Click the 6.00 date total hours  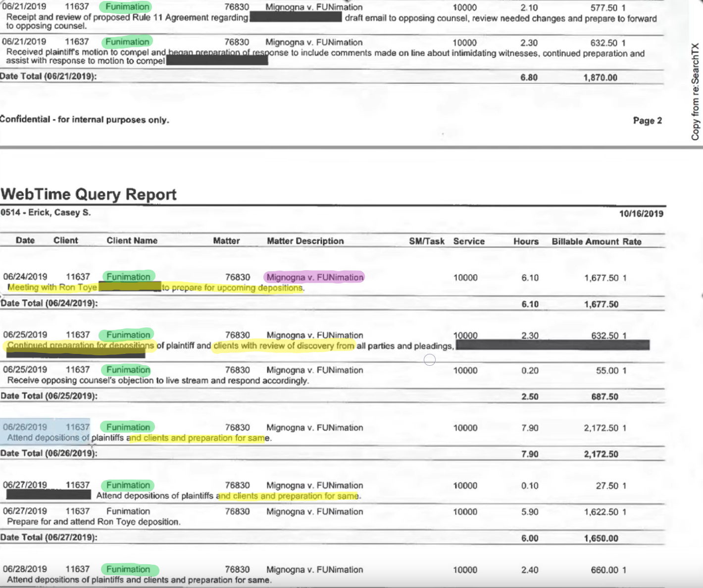click(x=530, y=538)
